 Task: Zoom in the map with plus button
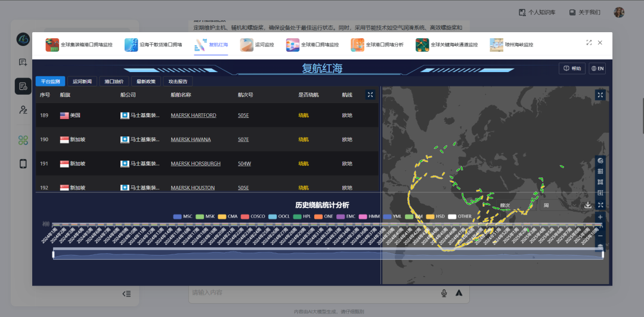point(600,217)
